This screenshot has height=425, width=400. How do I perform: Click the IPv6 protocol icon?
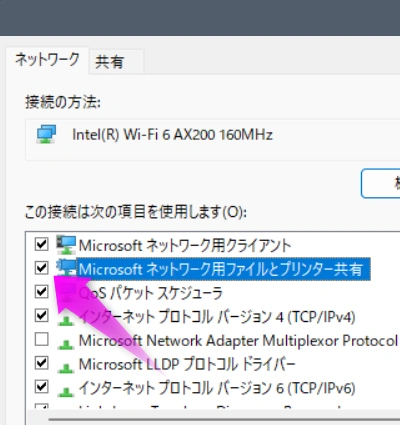(x=66, y=391)
